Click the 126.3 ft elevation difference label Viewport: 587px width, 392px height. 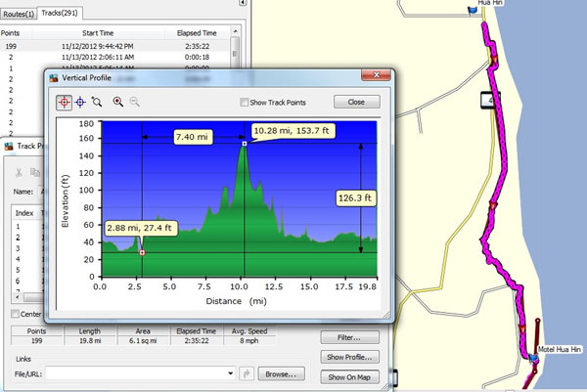point(354,197)
